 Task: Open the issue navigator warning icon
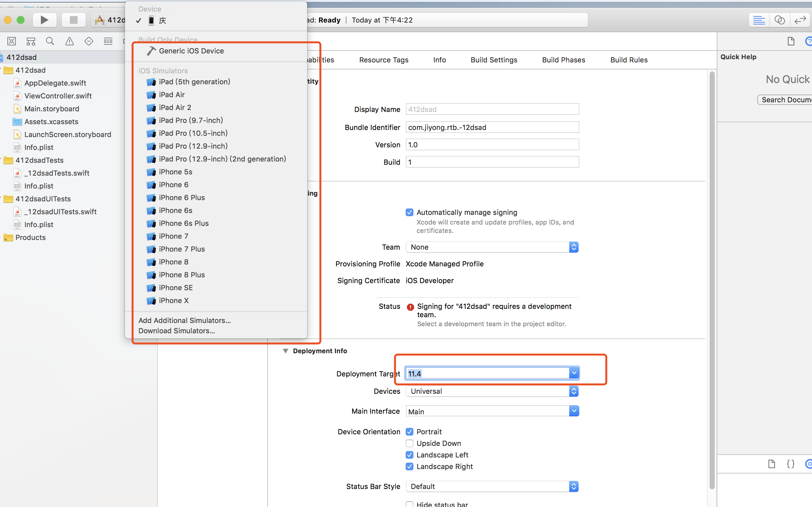pyautogui.click(x=70, y=41)
